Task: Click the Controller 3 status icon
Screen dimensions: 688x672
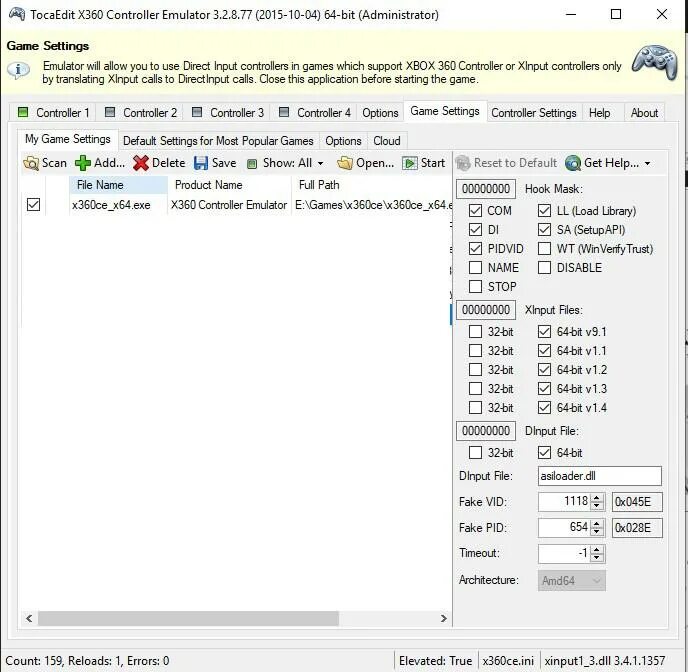Action: (x=197, y=112)
